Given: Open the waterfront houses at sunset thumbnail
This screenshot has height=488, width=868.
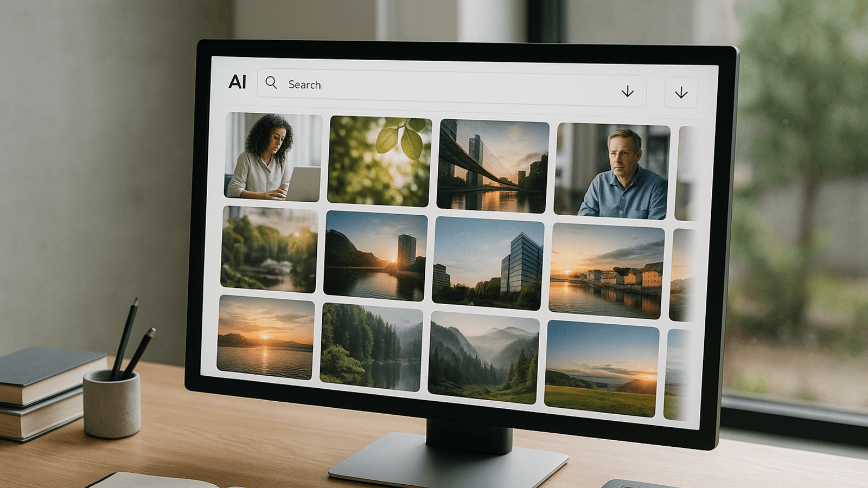Looking at the screenshot, I should pos(607,271).
